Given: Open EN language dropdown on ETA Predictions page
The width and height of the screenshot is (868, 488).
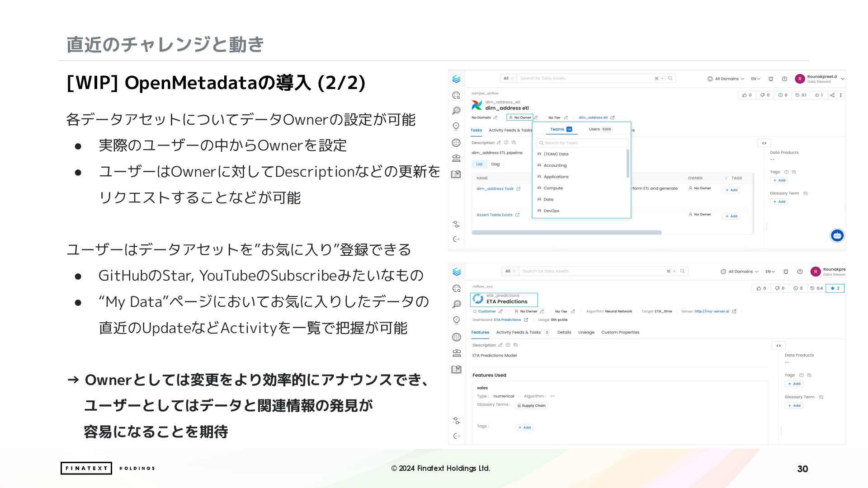Looking at the screenshot, I should [x=770, y=272].
